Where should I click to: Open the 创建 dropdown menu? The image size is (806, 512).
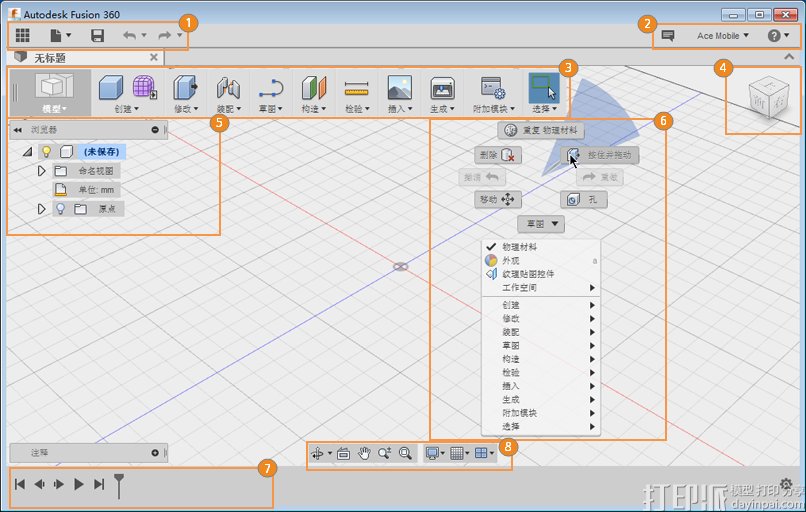click(x=126, y=109)
